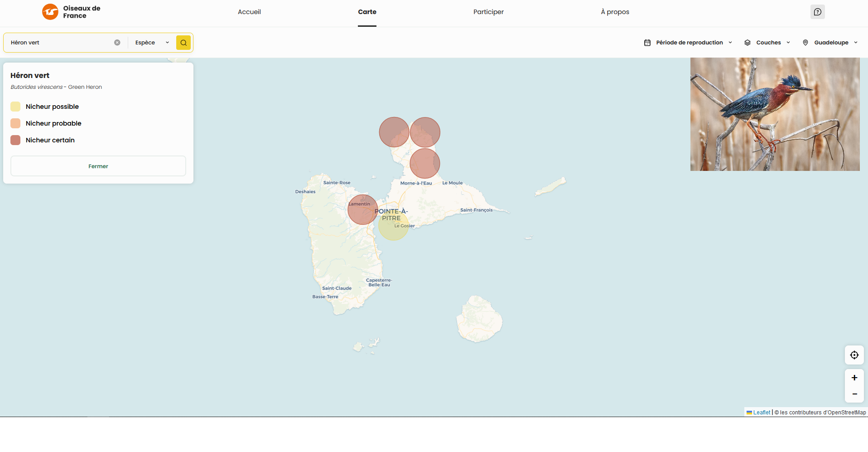Open the help question-mark icon
Viewport: 868px width, 452px height.
click(x=817, y=12)
